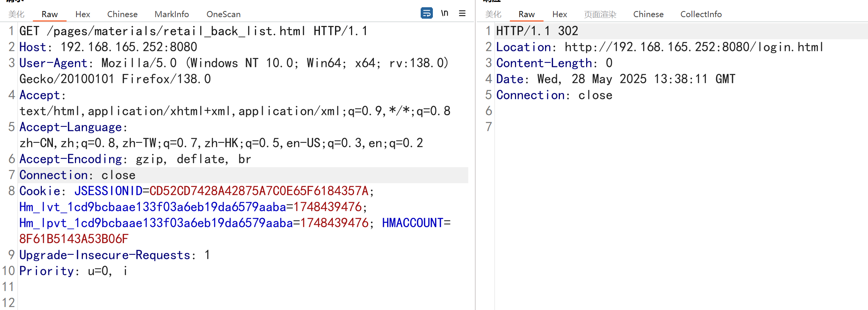Screen dimensions: 868x310
Task: Open the request Chinese tab
Action: pos(122,14)
